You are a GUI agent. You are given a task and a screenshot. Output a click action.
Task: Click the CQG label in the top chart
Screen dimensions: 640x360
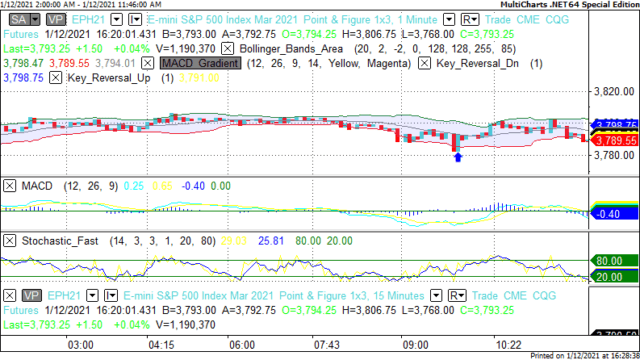(557, 20)
